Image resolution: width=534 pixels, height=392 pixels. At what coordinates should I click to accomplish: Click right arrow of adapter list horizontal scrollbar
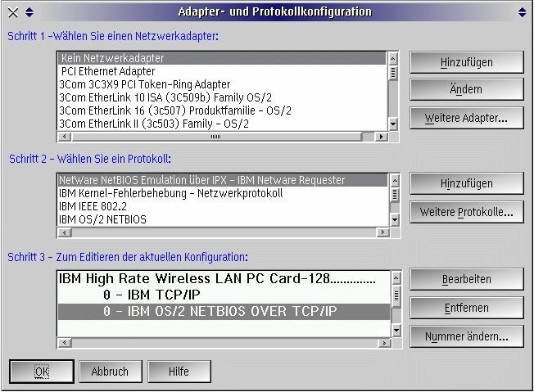click(381, 137)
